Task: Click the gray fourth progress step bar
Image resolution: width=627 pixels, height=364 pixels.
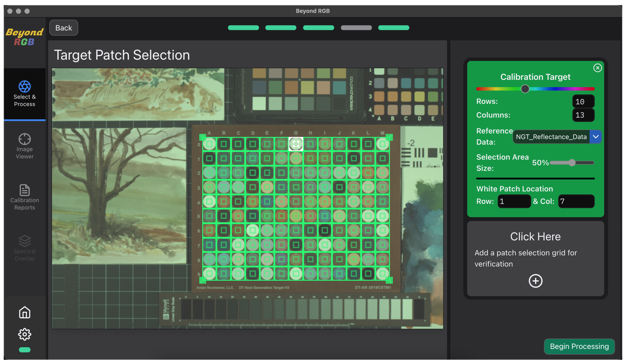Action: point(356,28)
